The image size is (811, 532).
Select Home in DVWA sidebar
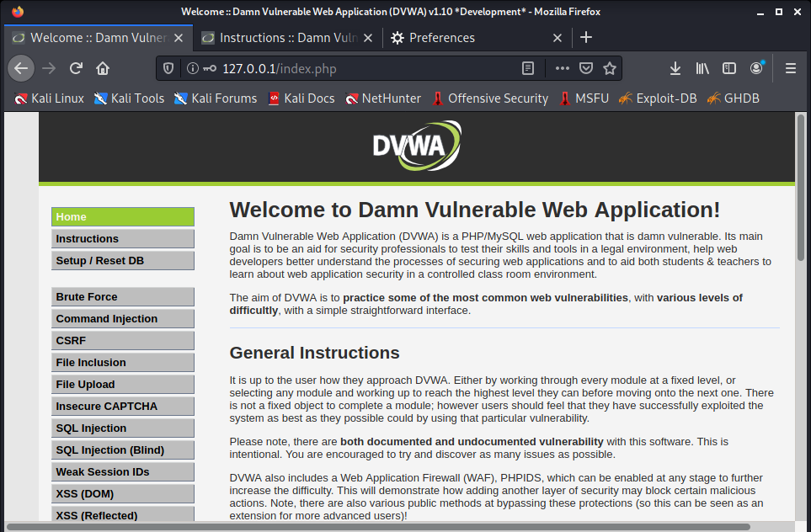(123, 216)
